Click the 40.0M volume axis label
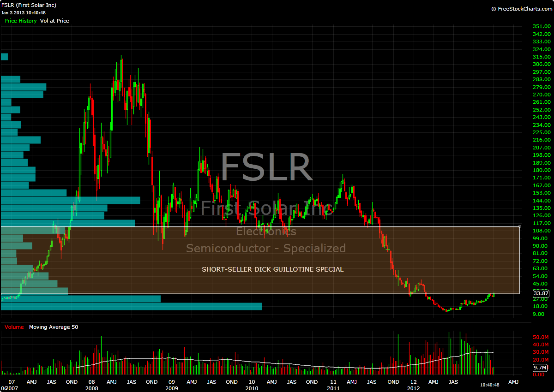 click(x=540, y=345)
